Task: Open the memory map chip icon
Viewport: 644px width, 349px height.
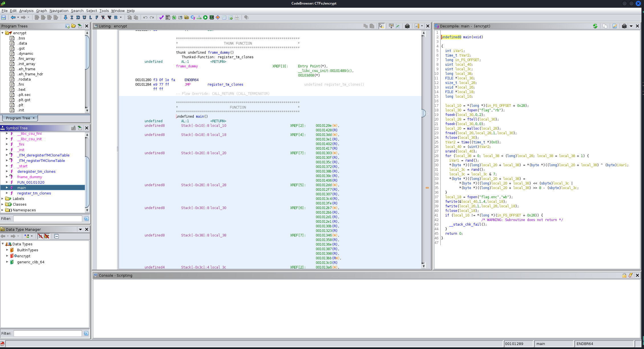Action: pyautogui.click(x=212, y=17)
